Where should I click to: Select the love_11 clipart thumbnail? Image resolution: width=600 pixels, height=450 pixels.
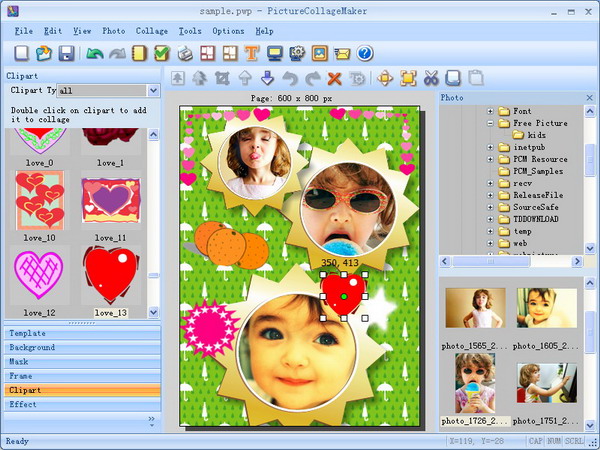pos(111,200)
